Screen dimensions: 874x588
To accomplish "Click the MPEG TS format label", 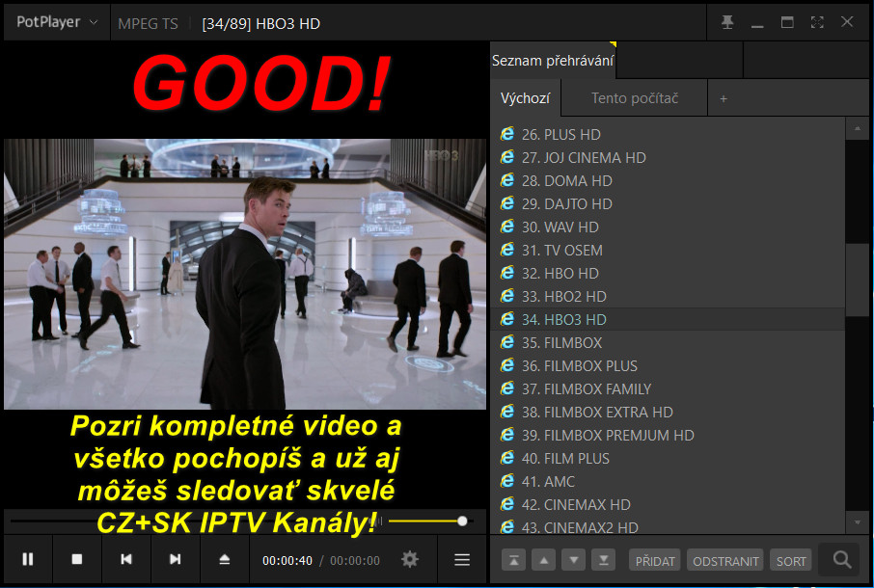I will [x=148, y=23].
